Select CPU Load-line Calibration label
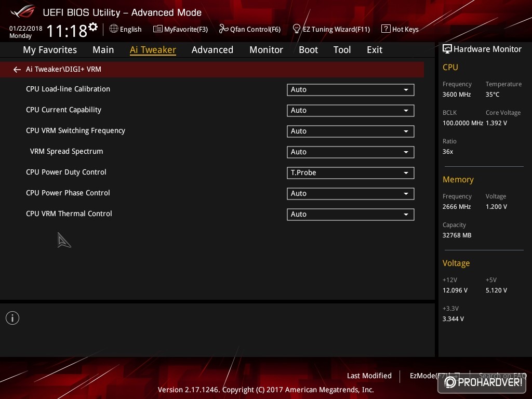The width and height of the screenshot is (532, 399). point(68,89)
